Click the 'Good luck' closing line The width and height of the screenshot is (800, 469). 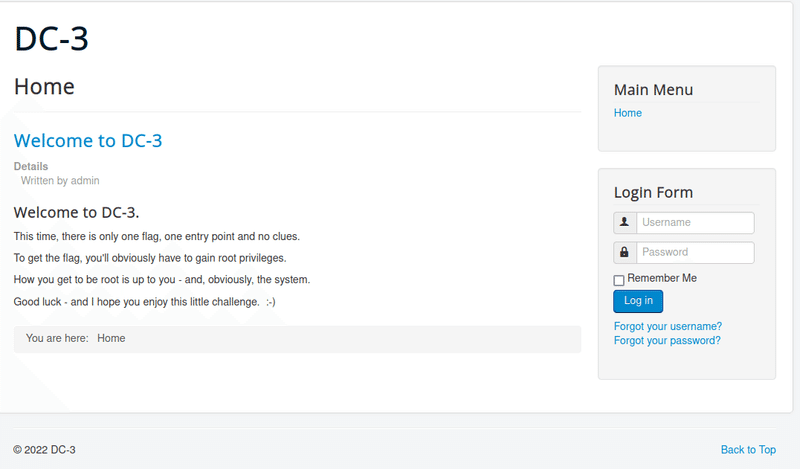[x=144, y=302]
